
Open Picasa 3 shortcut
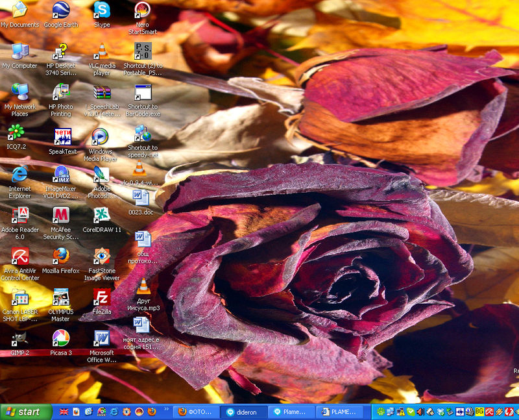[60, 338]
